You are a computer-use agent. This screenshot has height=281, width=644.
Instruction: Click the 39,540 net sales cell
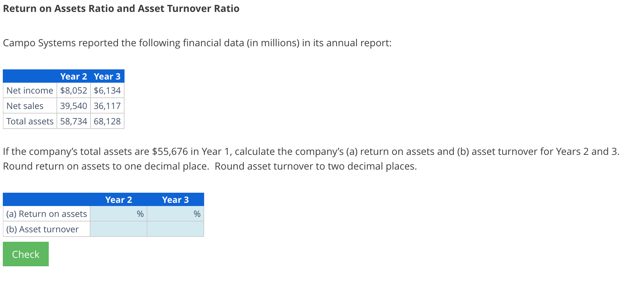coord(73,106)
